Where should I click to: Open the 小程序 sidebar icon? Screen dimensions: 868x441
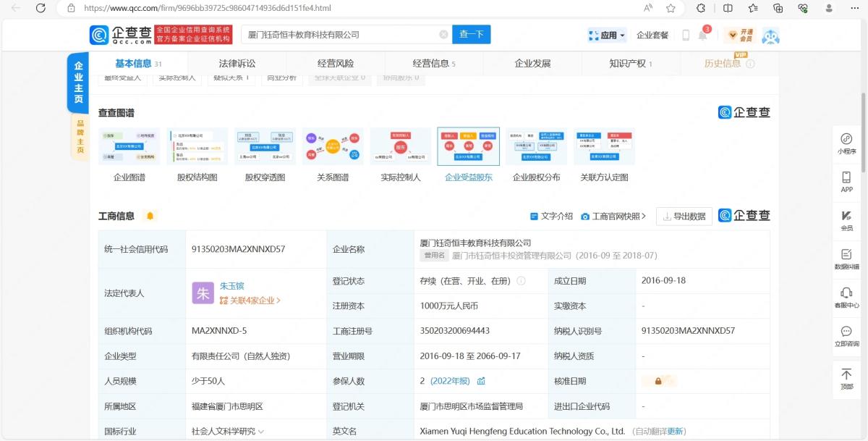click(x=846, y=143)
